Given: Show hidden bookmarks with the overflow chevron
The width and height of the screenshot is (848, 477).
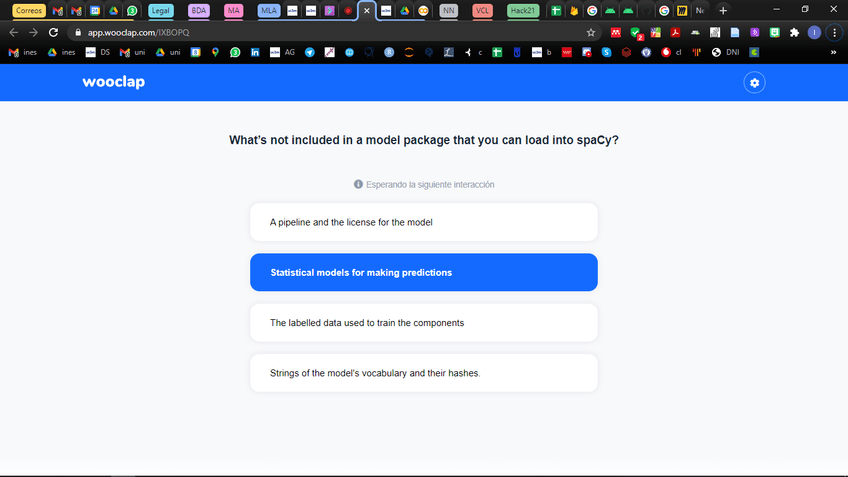Looking at the screenshot, I should pyautogui.click(x=833, y=52).
